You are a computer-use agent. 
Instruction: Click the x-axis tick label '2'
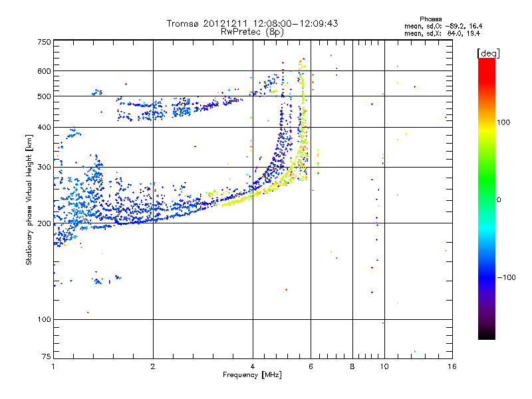(153, 366)
